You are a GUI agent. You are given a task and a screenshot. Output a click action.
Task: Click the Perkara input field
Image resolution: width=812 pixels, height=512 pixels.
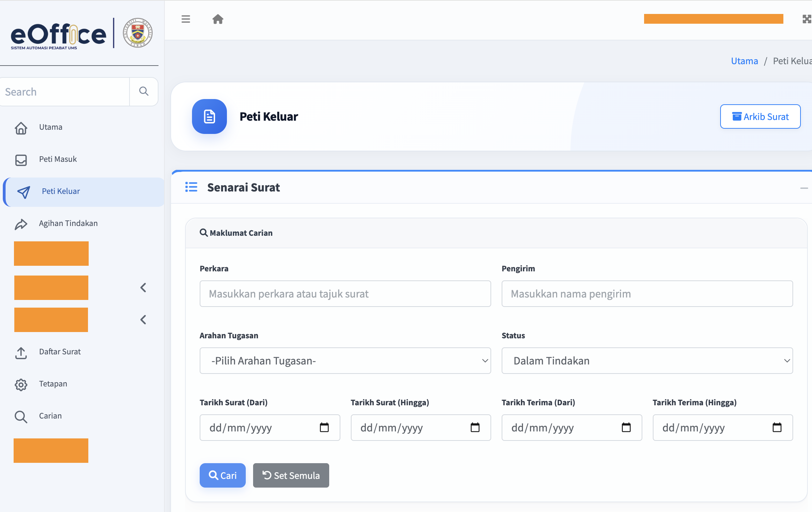(x=345, y=294)
